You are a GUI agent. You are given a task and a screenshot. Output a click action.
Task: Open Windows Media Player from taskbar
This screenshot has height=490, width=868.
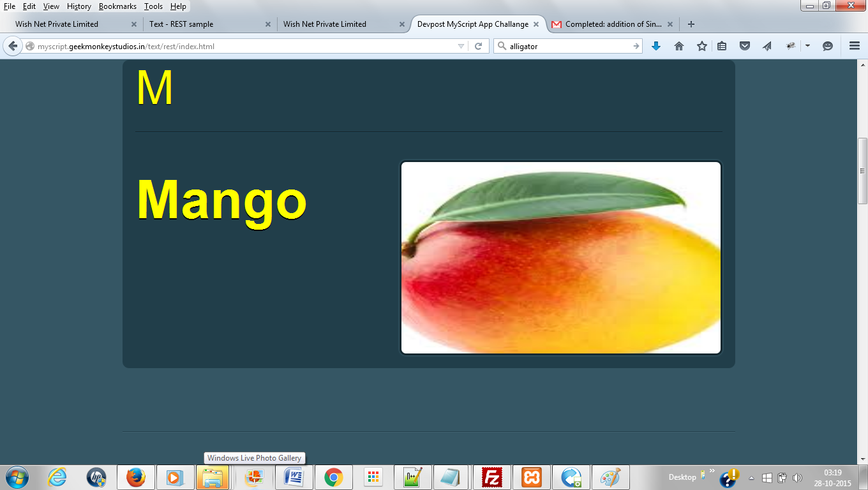coord(174,477)
